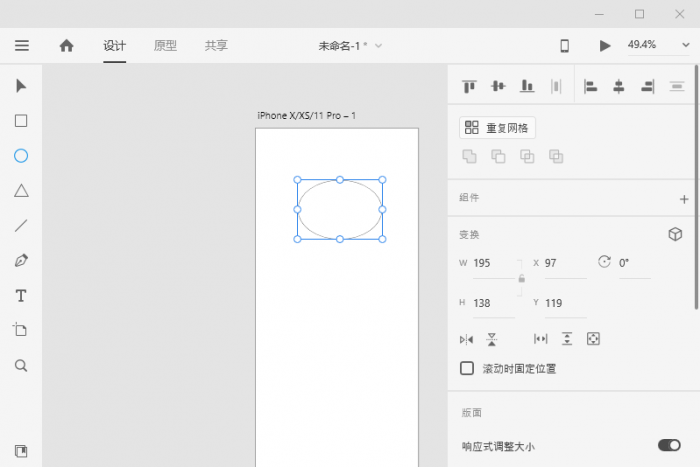The width and height of the screenshot is (700, 467).
Task: Switch to the 原型 tab
Action: click(165, 45)
